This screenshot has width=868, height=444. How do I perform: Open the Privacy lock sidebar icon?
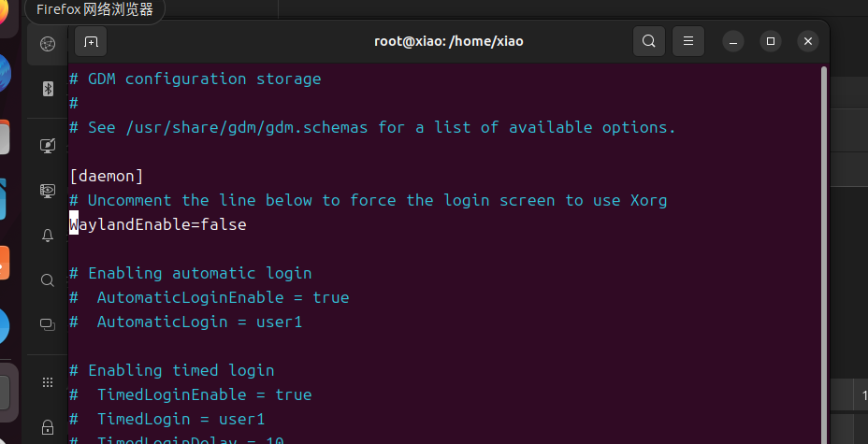tap(48, 426)
